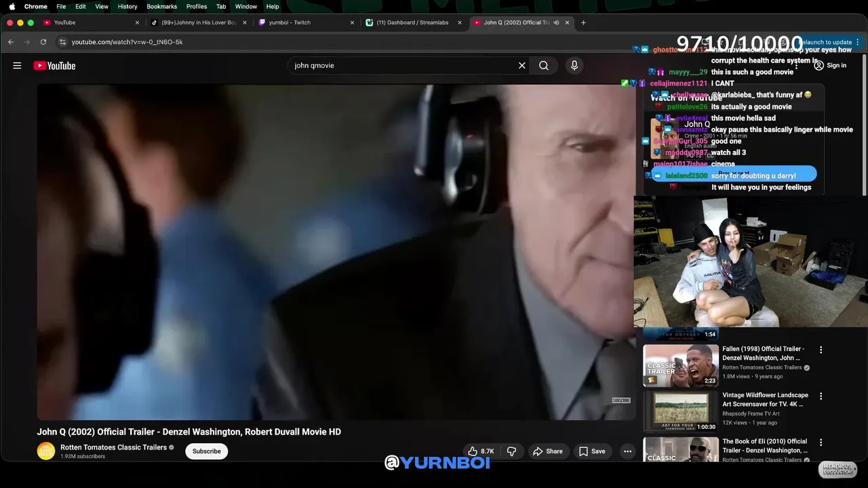
Task: Open the Profiles menu
Action: [197, 6]
